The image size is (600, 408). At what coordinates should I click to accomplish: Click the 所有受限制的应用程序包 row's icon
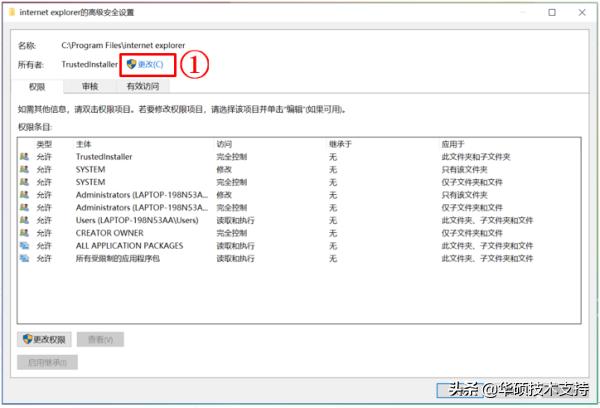coord(24,258)
